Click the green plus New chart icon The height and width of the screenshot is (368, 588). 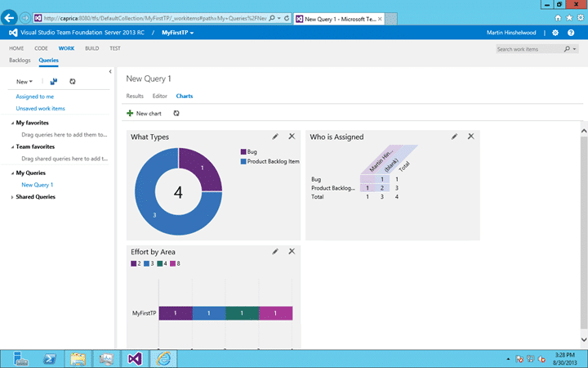130,113
